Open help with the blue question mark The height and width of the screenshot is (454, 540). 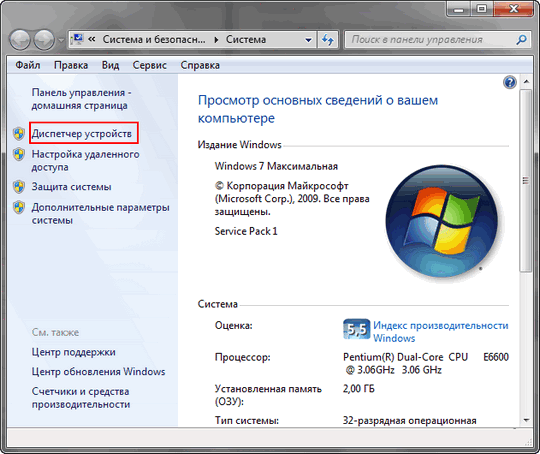tap(510, 83)
